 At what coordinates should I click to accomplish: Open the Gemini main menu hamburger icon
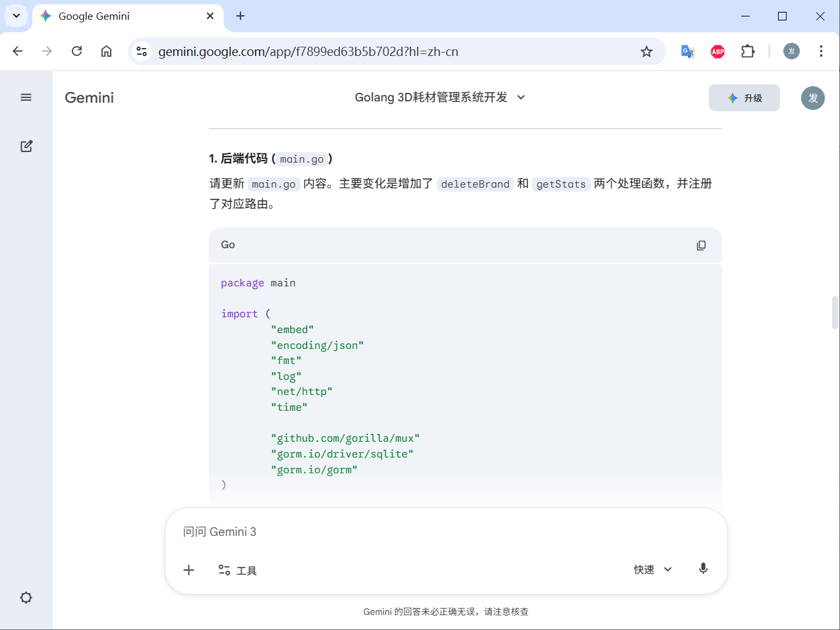(x=26, y=97)
